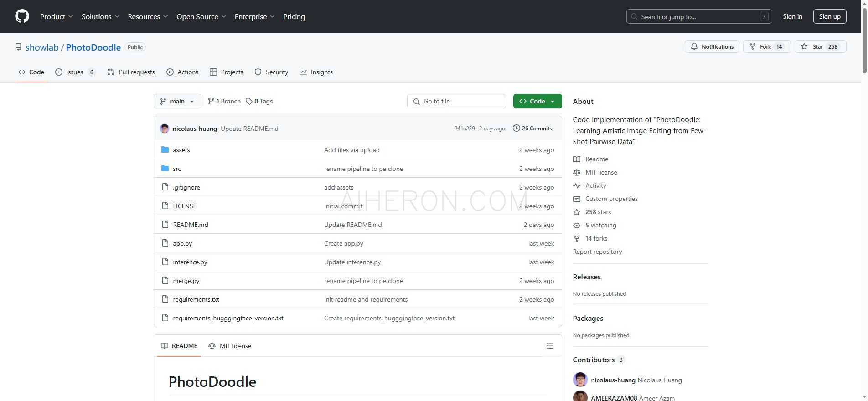Click the file icon beside merge.py

point(165,280)
